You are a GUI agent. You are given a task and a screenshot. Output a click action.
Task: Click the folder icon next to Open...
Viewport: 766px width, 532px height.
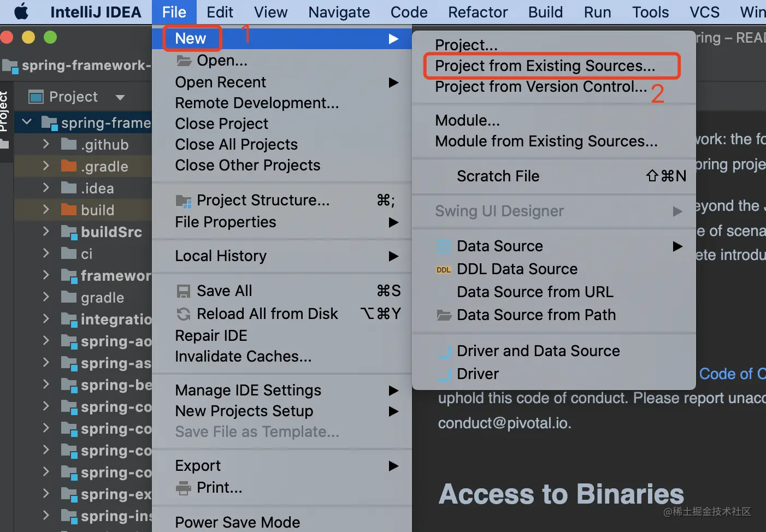click(x=184, y=60)
